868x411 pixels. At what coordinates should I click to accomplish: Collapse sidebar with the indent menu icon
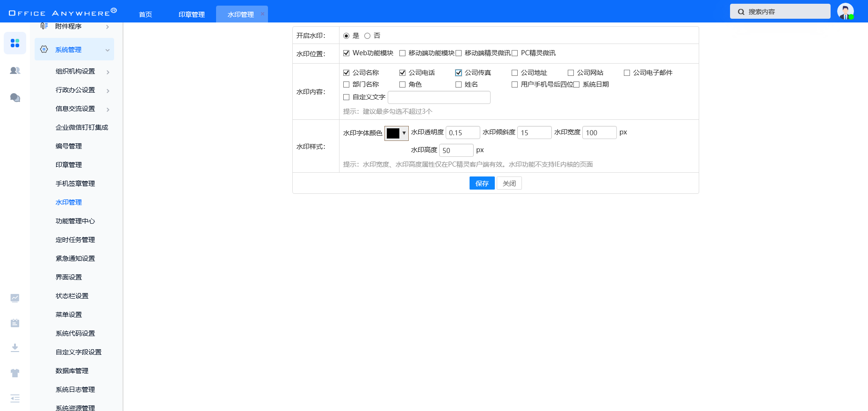pos(15,398)
